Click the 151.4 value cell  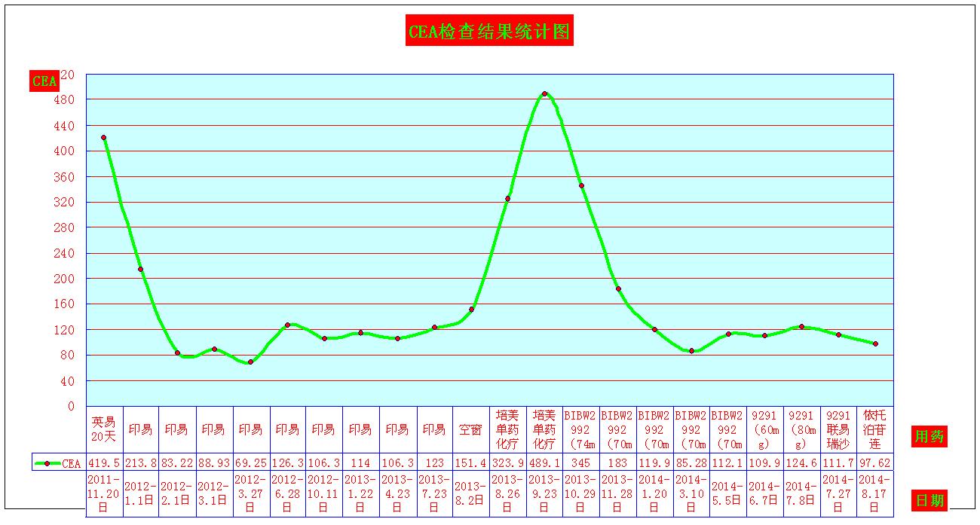coord(470,463)
